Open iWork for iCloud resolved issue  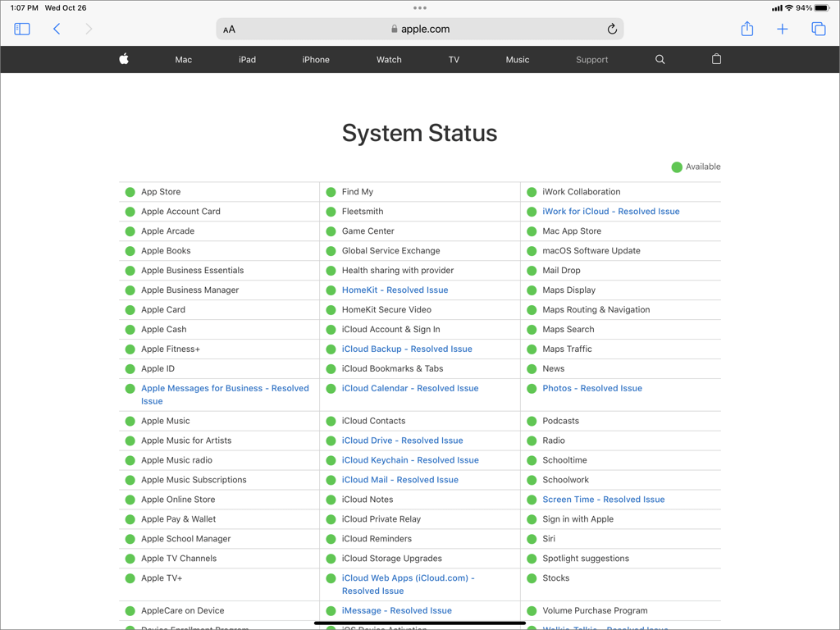click(x=610, y=212)
